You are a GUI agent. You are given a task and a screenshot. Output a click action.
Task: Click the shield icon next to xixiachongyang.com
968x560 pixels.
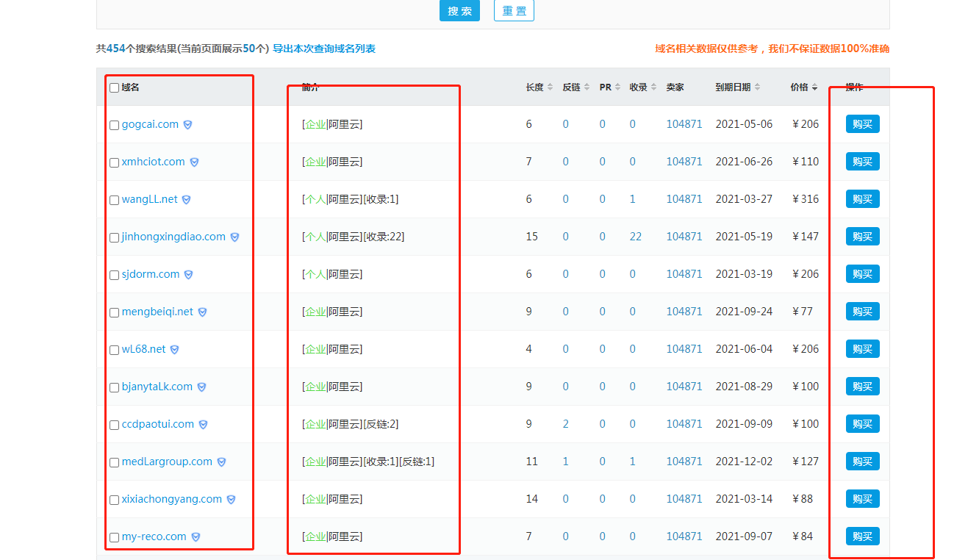[231, 500]
